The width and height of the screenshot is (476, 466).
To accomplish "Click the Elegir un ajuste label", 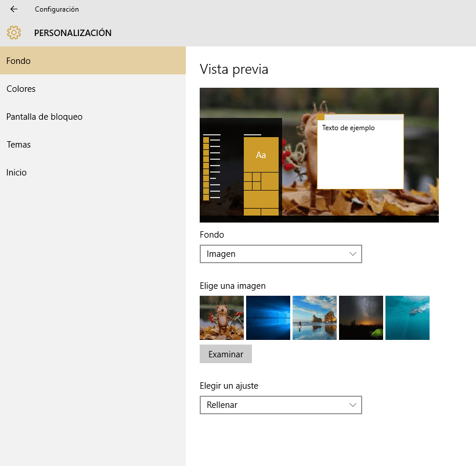I will point(229,386).
